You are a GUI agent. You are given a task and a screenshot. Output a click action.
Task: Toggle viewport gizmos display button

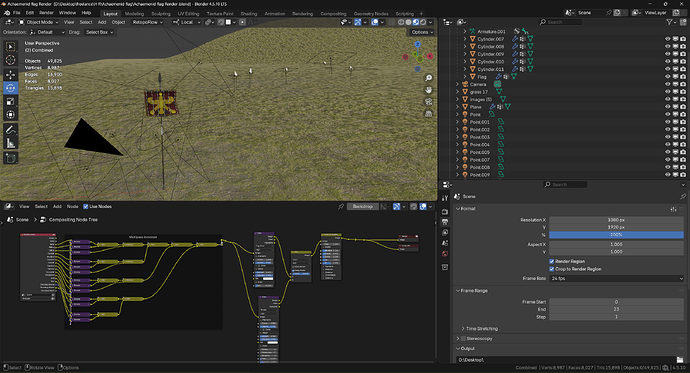tap(358, 22)
